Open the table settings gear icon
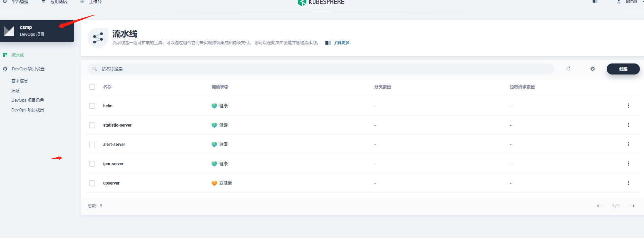The width and height of the screenshot is (644, 238). pyautogui.click(x=593, y=69)
